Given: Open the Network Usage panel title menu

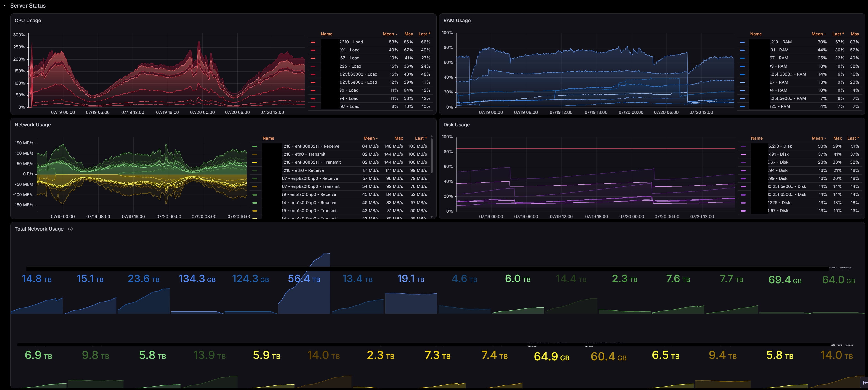Looking at the screenshot, I should (x=33, y=125).
